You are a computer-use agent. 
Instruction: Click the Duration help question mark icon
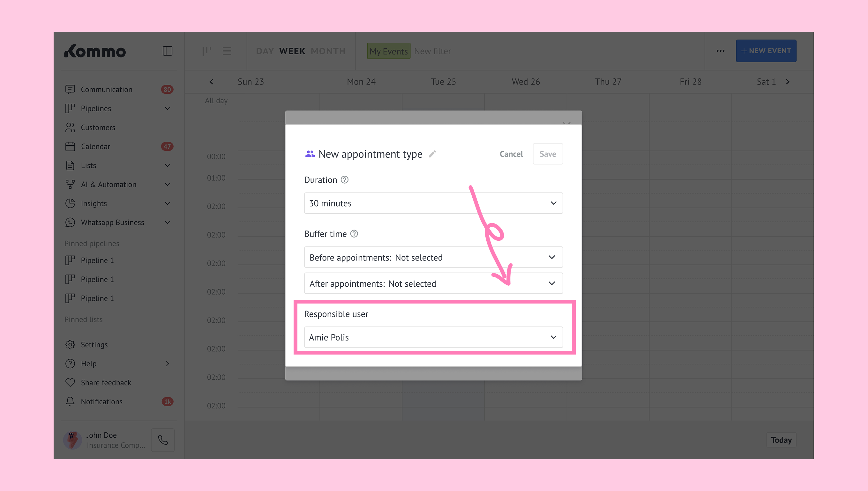point(344,180)
